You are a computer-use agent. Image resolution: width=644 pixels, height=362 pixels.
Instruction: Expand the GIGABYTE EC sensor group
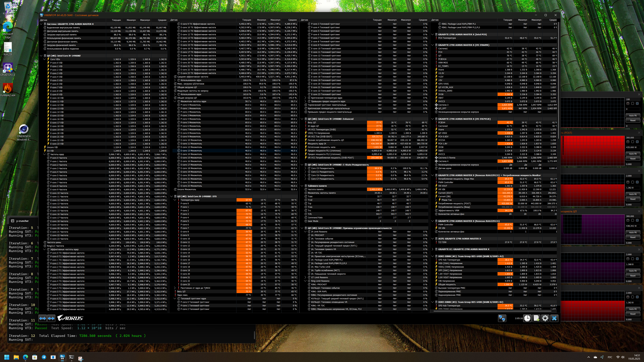click(432, 249)
